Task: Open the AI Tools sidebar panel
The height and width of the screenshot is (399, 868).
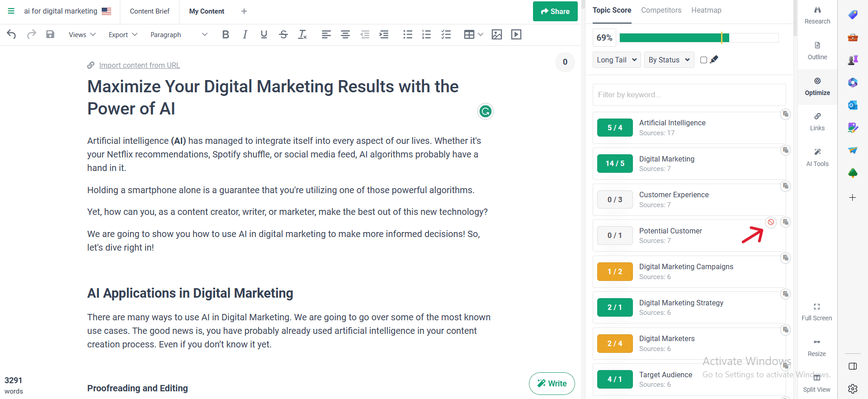Action: pos(817,157)
